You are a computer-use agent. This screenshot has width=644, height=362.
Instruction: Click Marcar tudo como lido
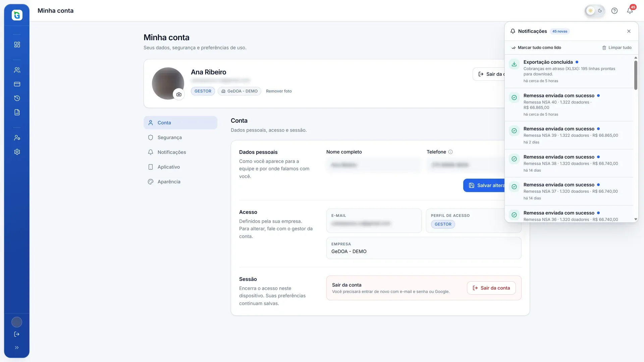[536, 48]
